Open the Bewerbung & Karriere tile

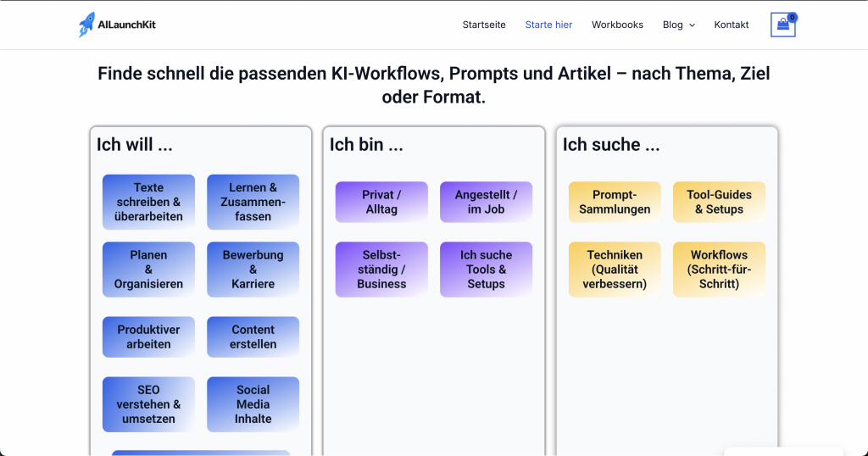pos(253,270)
